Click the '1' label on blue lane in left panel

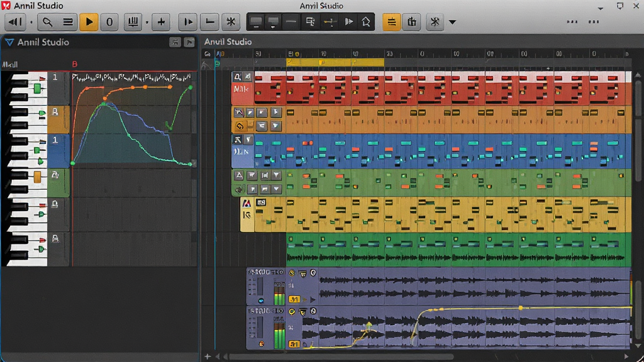[x=55, y=140]
